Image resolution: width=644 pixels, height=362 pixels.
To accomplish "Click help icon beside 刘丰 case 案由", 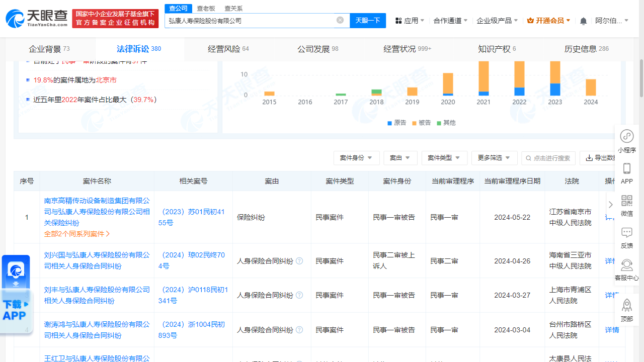I will coord(299,295).
